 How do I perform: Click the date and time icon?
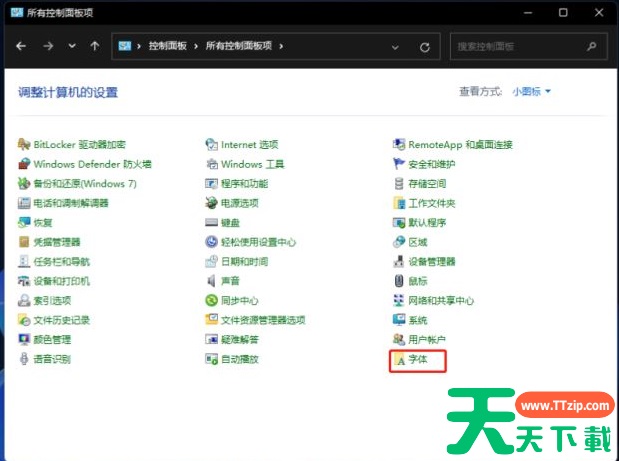[x=212, y=261]
